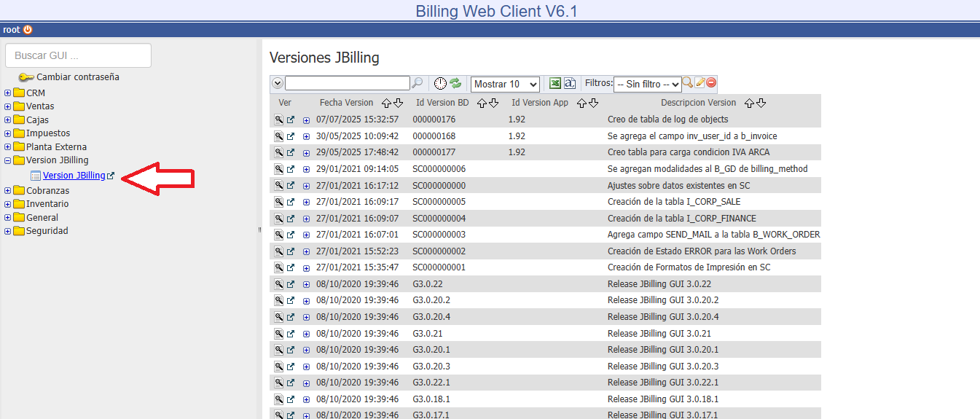Expand the Seguridad folder

click(8, 231)
